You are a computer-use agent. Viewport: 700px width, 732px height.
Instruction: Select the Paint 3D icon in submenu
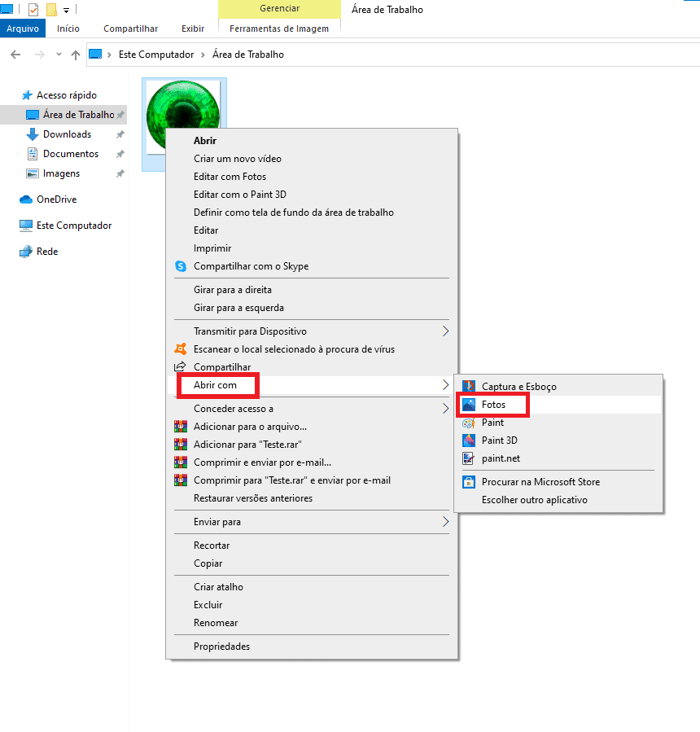pos(470,440)
